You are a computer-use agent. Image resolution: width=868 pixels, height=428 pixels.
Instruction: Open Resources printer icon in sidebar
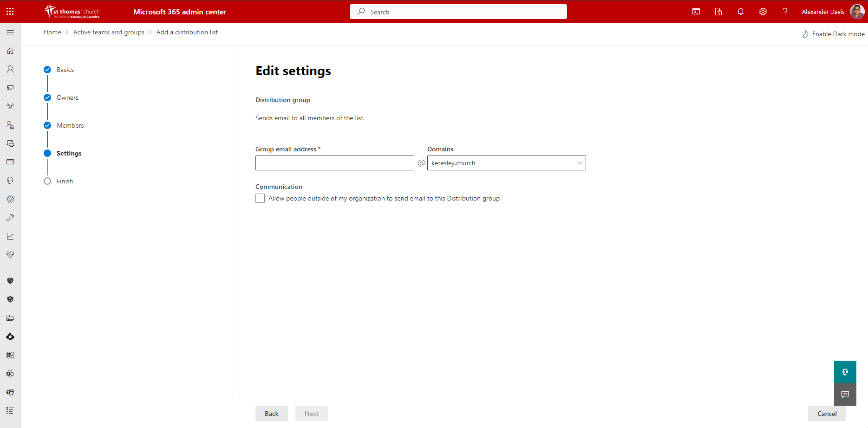point(10,143)
